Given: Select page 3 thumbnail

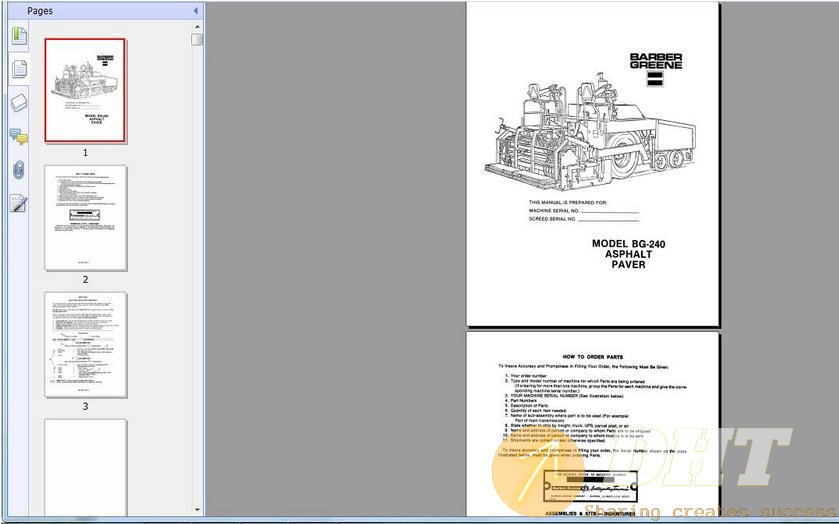Looking at the screenshot, I should (86, 345).
